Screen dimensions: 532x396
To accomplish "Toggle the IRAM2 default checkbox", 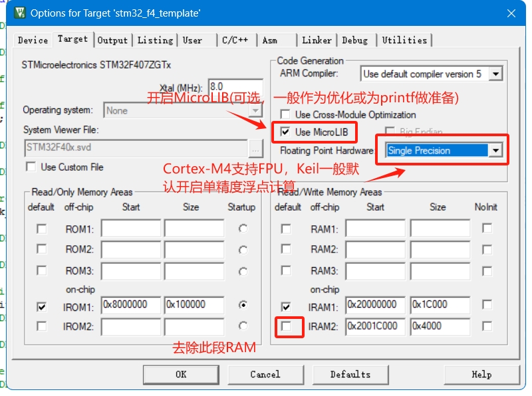I will pyautogui.click(x=286, y=326).
